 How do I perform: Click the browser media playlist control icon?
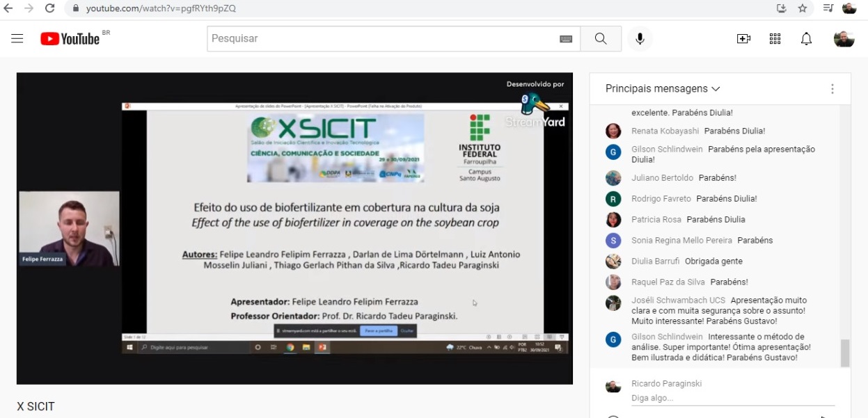[828, 10]
